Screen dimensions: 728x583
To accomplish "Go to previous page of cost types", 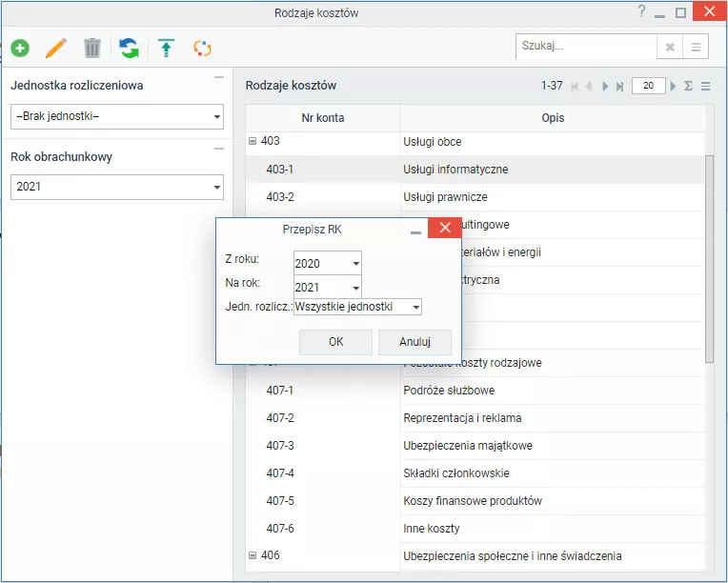I will [x=589, y=87].
